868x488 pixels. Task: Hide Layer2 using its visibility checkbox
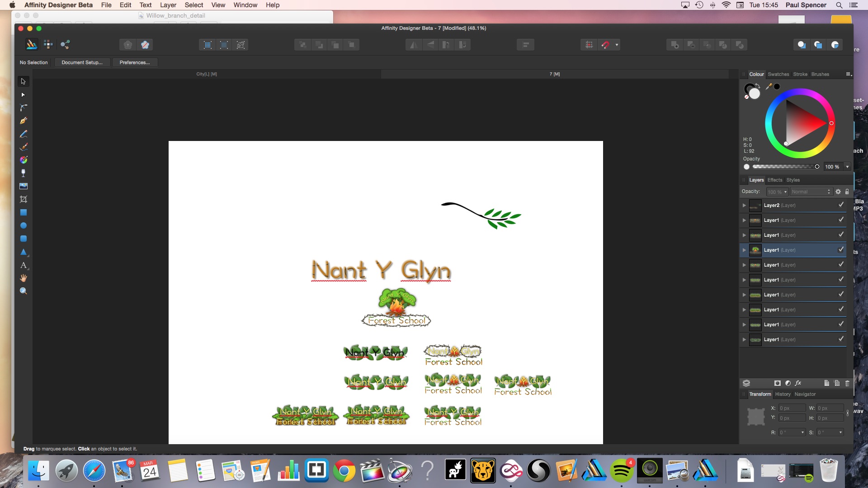841,205
